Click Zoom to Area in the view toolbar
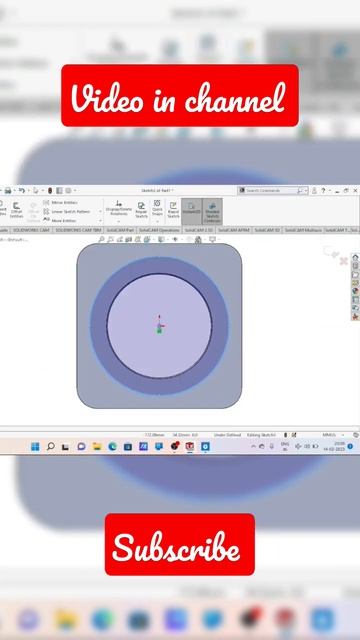 click(110, 240)
